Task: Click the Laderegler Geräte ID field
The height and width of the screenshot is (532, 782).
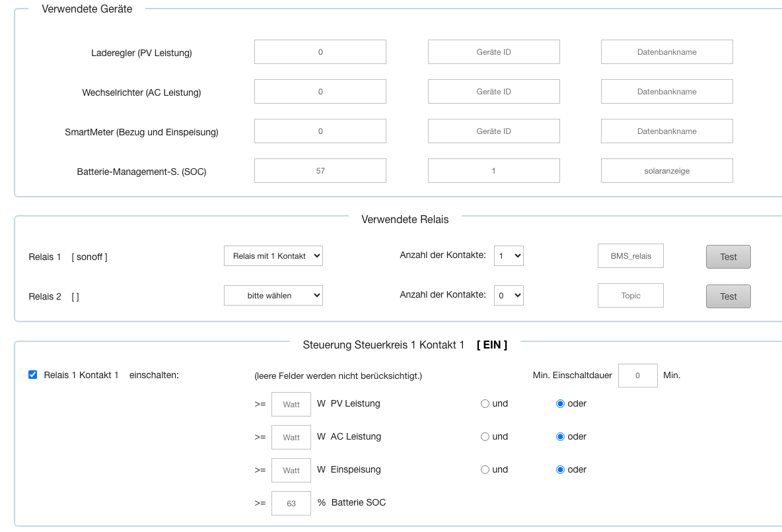Action: pos(493,52)
